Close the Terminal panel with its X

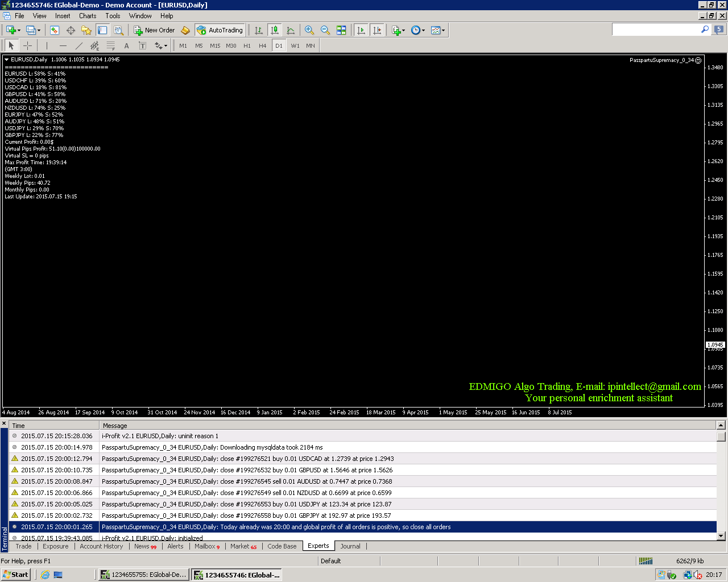4,424
